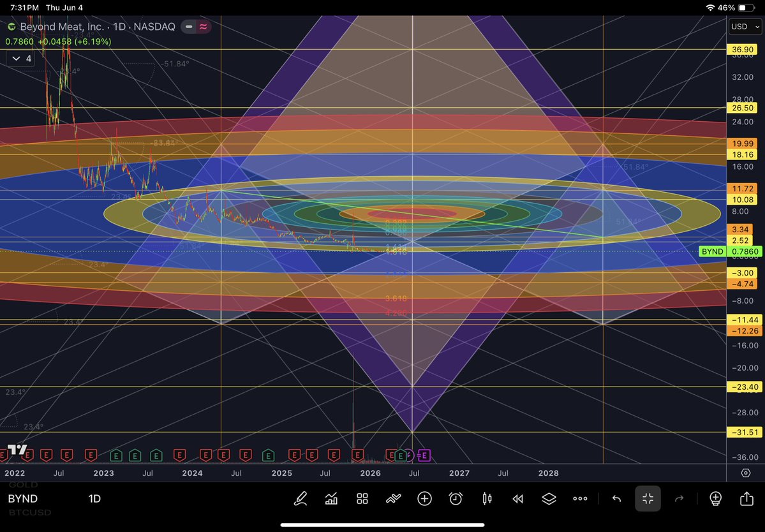Screen dimensions: 765x532
Task: Tap the redo arrow icon
Action: [679, 498]
